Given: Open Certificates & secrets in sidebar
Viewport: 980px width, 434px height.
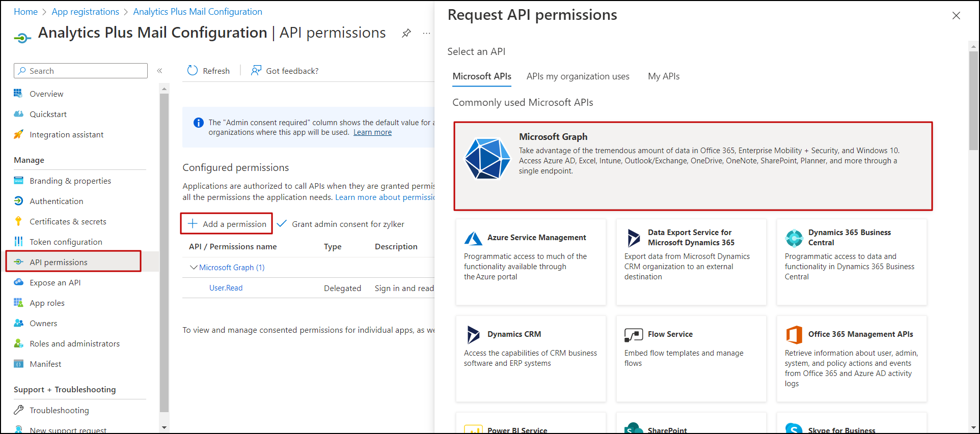Looking at the screenshot, I should [x=68, y=221].
